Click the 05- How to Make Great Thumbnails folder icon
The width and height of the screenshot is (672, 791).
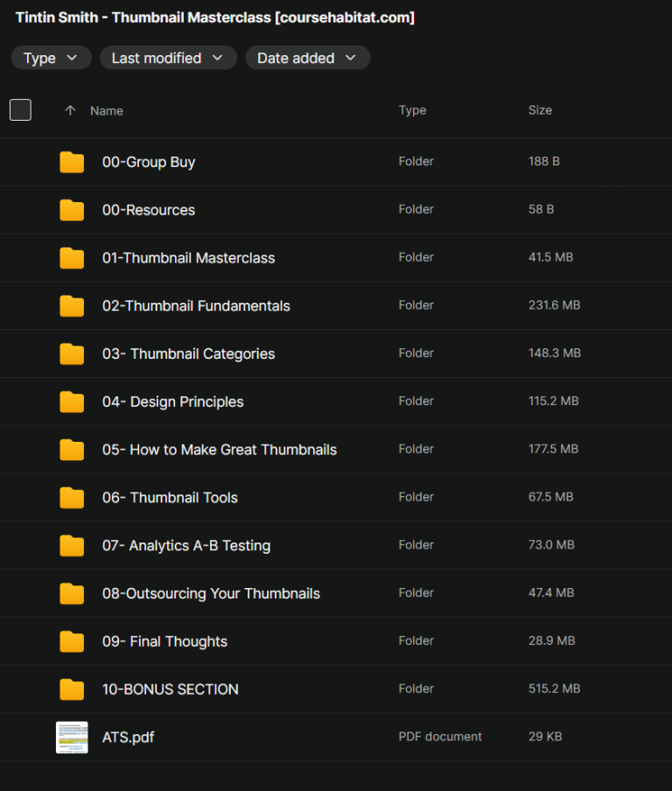coord(72,450)
